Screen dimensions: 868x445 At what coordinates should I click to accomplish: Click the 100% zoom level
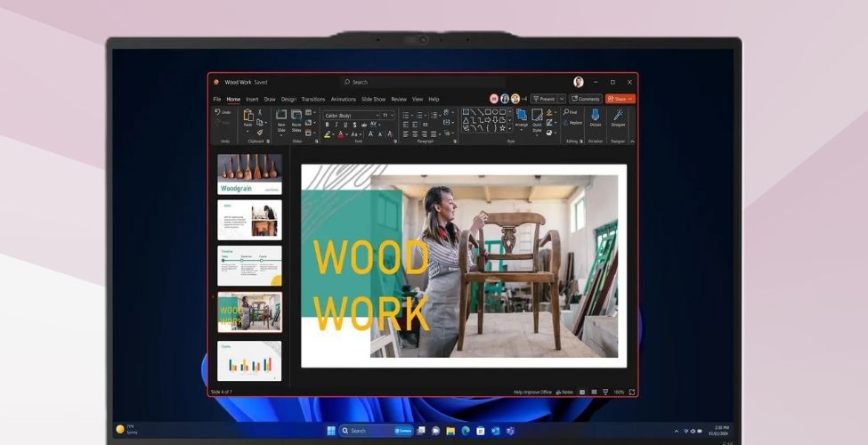coord(619,392)
